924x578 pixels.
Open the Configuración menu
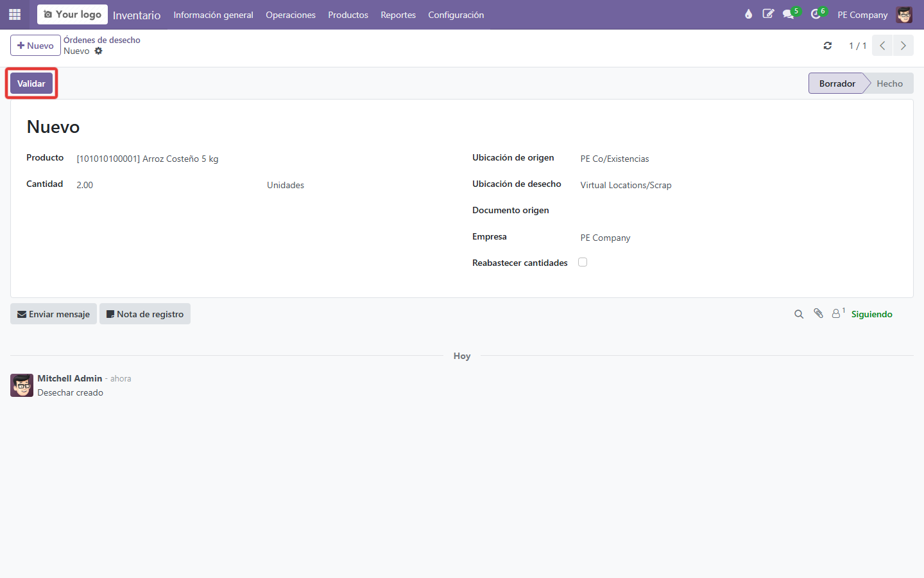pos(456,15)
